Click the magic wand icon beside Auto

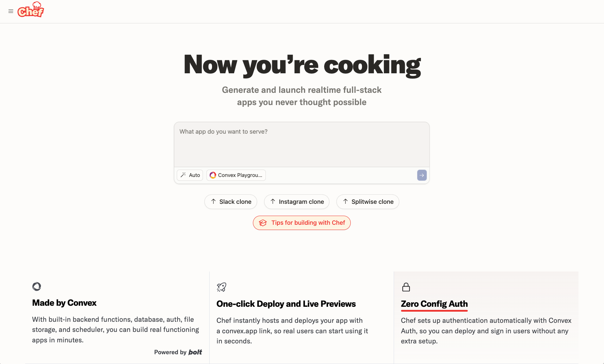(183, 175)
